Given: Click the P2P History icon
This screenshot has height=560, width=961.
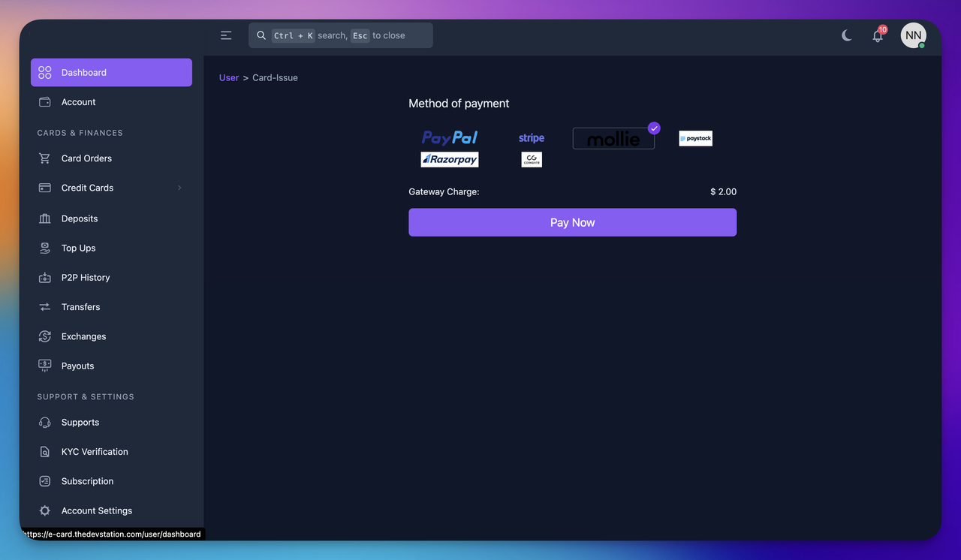Looking at the screenshot, I should tap(45, 278).
